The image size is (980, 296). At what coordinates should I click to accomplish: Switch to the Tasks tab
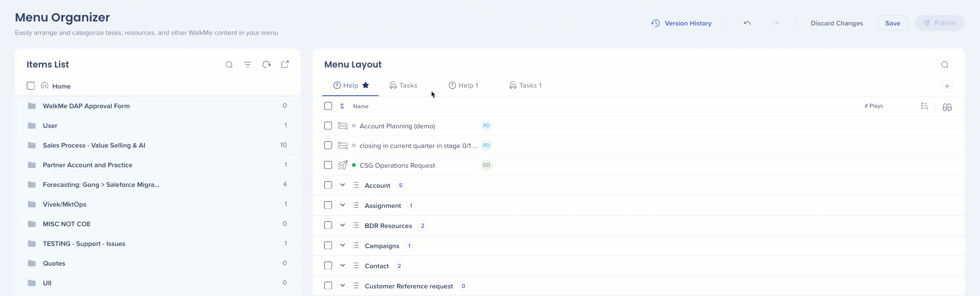pos(403,85)
